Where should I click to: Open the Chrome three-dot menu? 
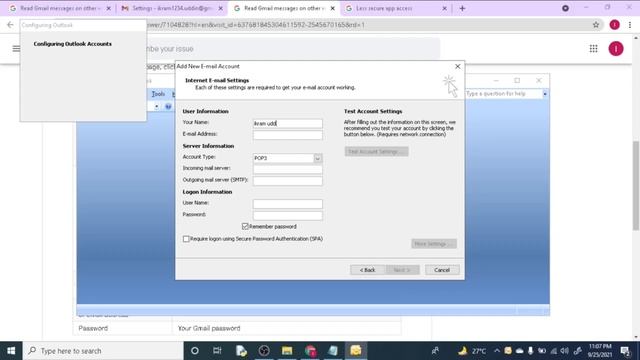630,25
